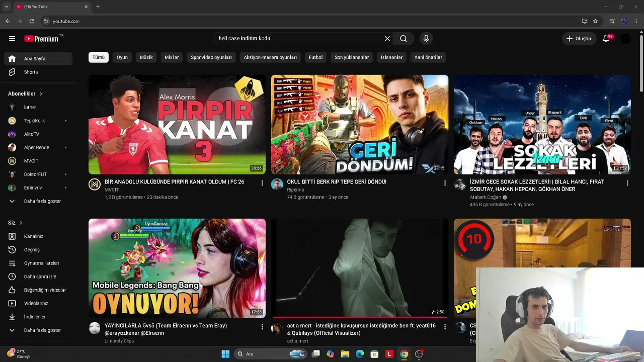Open more options for YAYINCILARLA 5vs5 video
The height and width of the screenshot is (362, 644).
262,327
